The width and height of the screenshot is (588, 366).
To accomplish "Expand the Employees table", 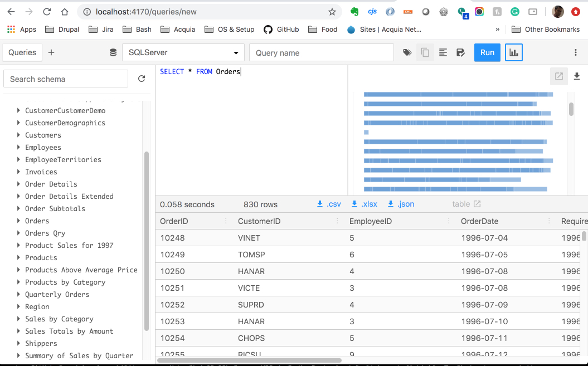I will pos(18,148).
